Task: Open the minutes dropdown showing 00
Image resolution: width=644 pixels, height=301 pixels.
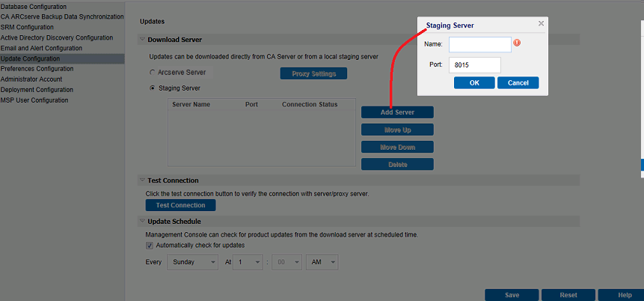Action: click(286, 262)
